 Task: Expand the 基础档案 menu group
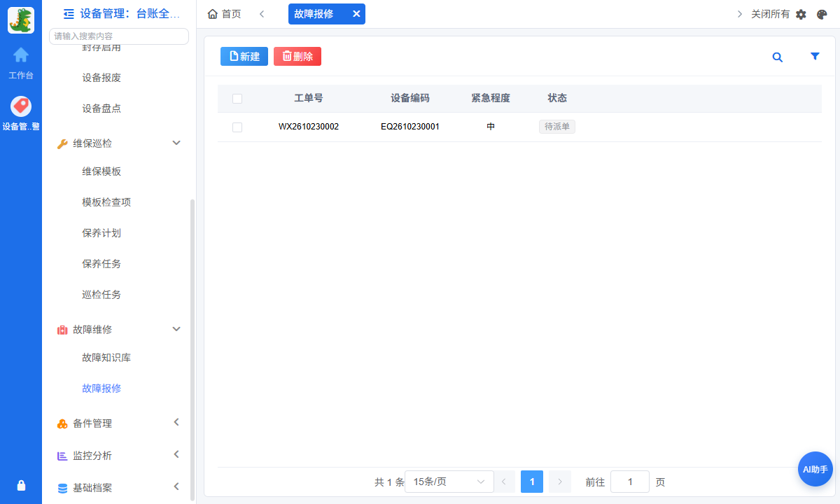click(x=176, y=486)
